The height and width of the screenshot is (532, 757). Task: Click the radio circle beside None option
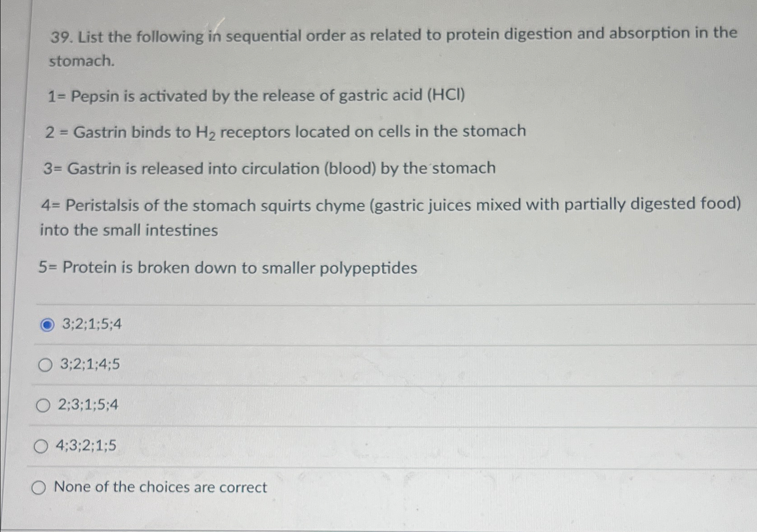point(40,487)
